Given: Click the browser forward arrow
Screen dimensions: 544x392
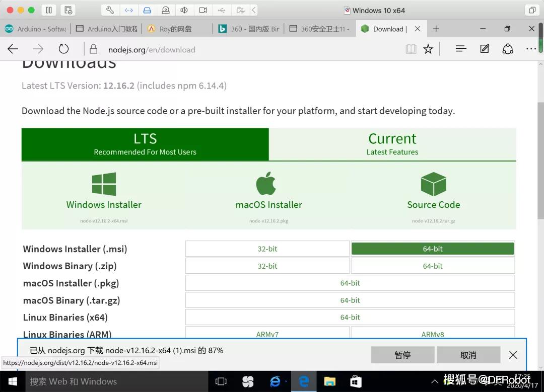Looking at the screenshot, I should 38,49.
